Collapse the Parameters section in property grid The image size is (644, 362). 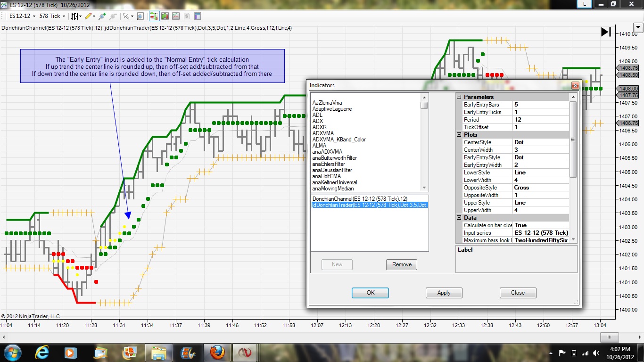coord(459,97)
